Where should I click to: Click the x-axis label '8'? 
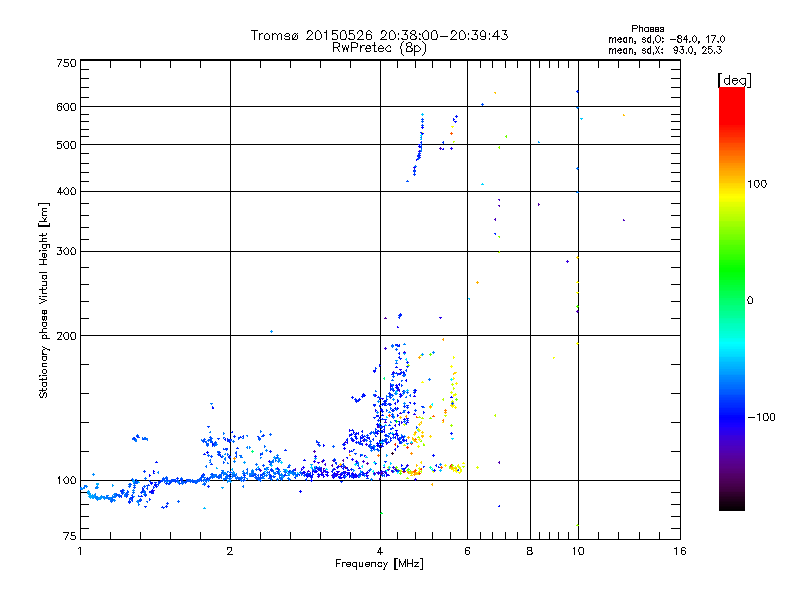point(530,551)
